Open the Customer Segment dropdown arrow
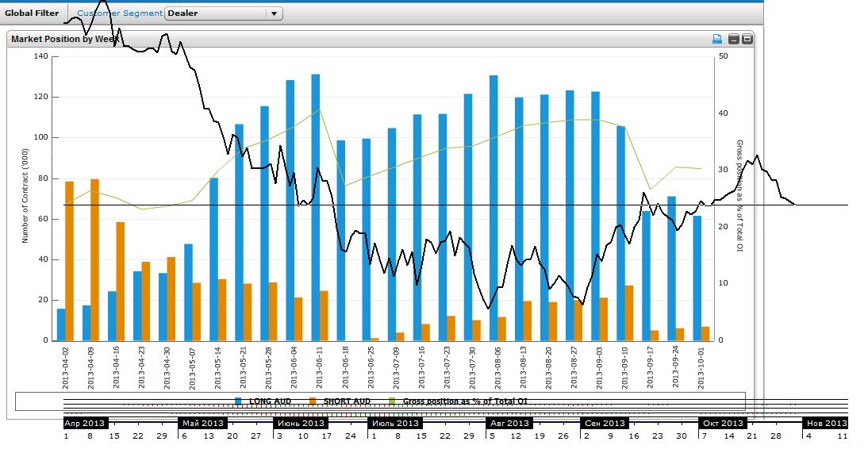This screenshot has height=449, width=868. (x=274, y=13)
